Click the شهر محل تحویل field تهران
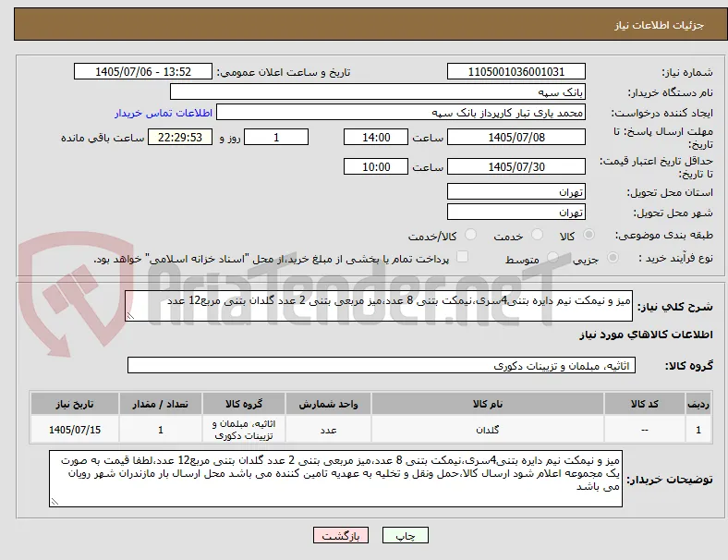728x560 pixels. click(516, 212)
